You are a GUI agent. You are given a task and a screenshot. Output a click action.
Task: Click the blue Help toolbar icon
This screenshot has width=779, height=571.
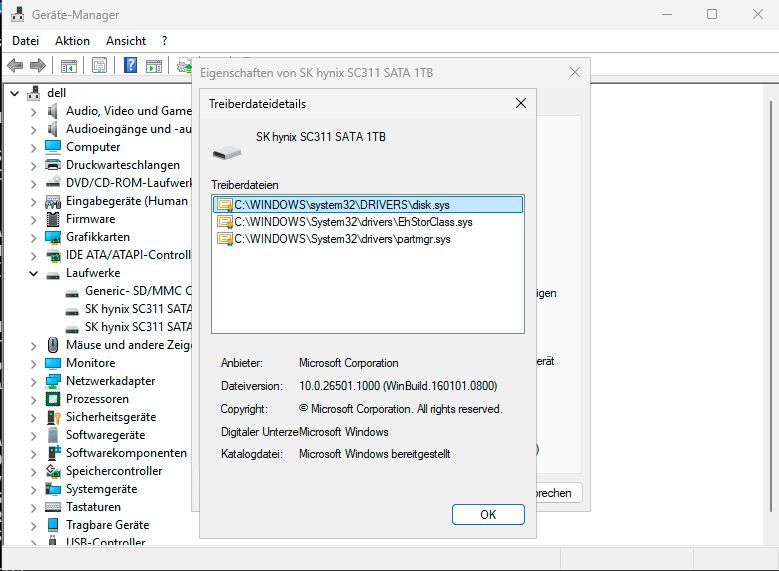click(x=130, y=65)
